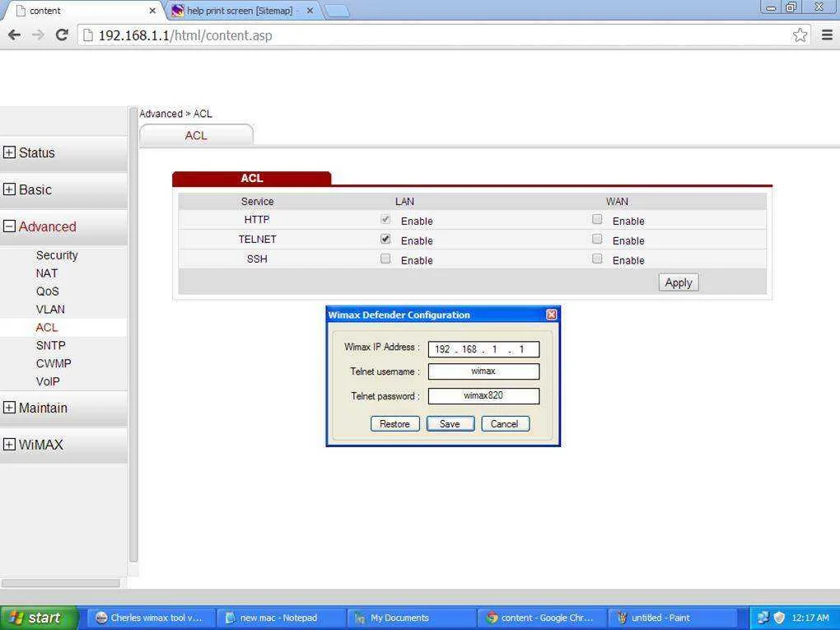The image size is (840, 630).
Task: Open a new browser tab
Action: pos(337,11)
